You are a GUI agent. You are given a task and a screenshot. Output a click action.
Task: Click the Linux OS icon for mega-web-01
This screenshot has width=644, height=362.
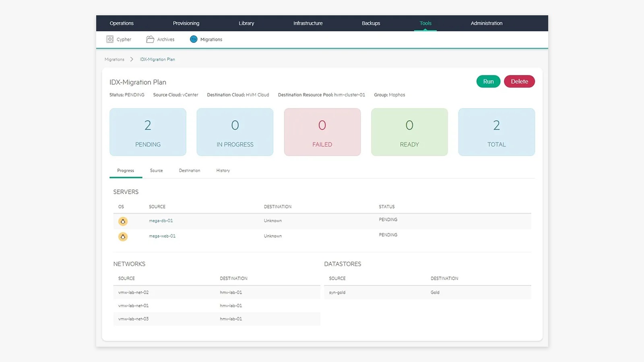coord(123,237)
